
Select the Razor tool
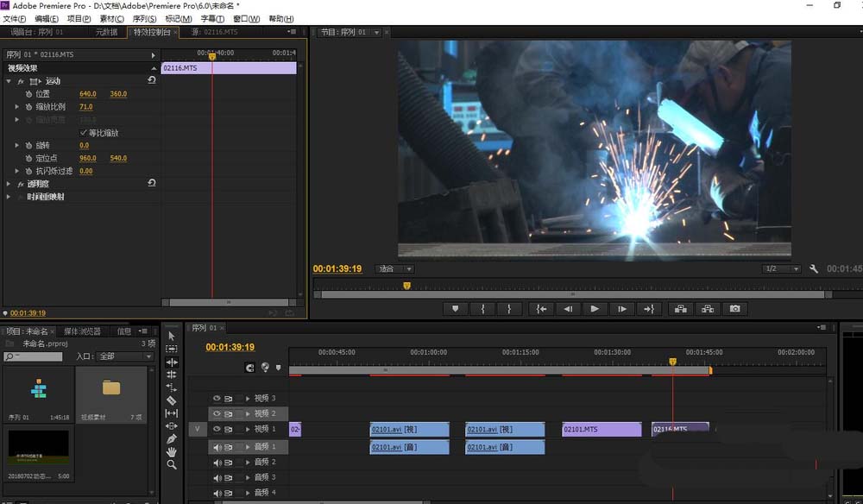coord(172,400)
